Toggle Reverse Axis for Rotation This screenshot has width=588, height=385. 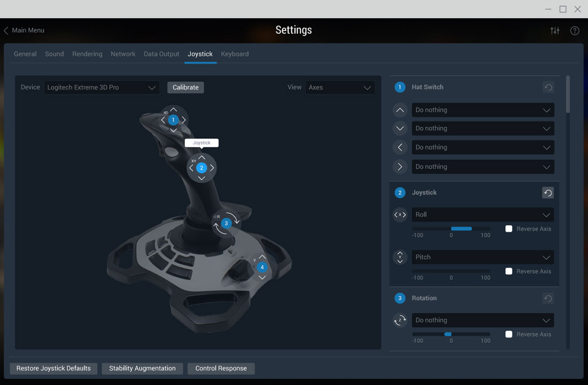tap(509, 334)
